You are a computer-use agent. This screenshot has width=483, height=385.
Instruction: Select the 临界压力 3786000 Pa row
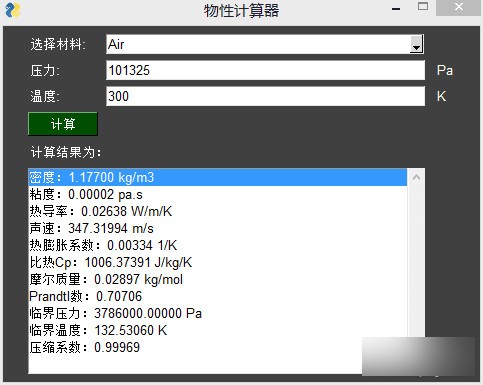[x=218, y=313]
